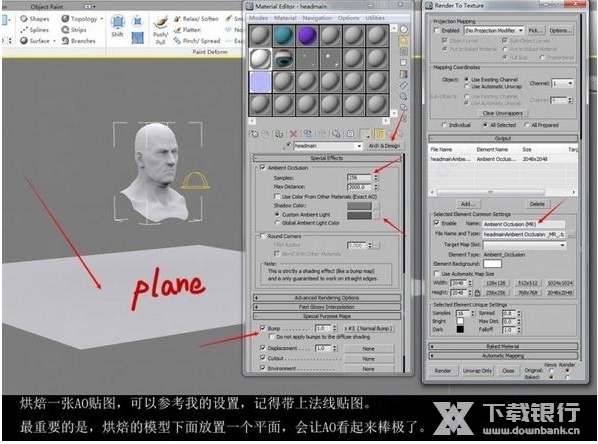This screenshot has height=444, width=598.
Task: Open the Object Paint ribbon tab
Action: [x=47, y=6]
